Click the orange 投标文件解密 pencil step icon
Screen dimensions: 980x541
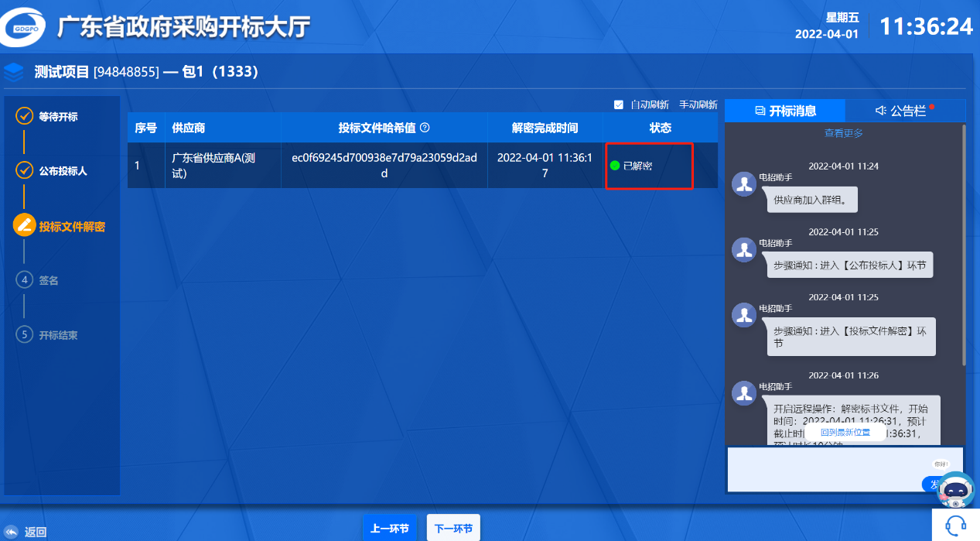coord(25,225)
